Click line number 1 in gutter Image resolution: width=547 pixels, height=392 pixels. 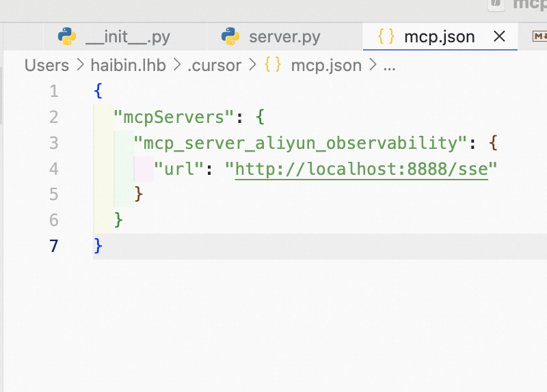coord(54,92)
